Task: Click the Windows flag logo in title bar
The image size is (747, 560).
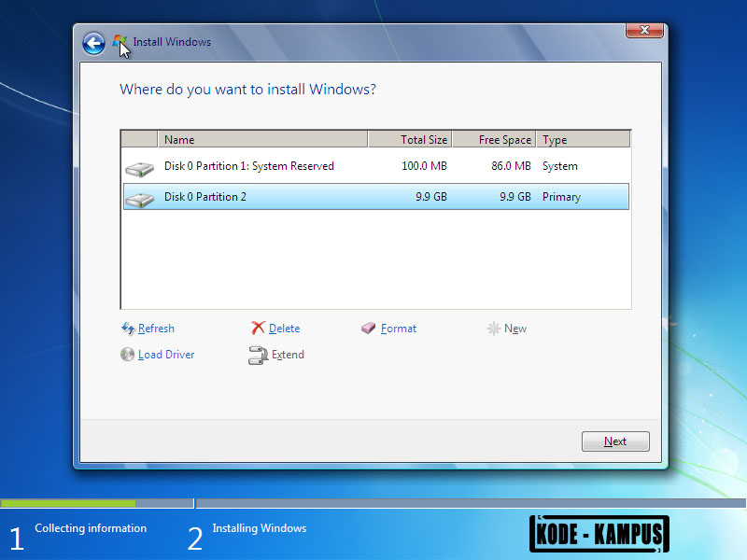Action: [120, 42]
